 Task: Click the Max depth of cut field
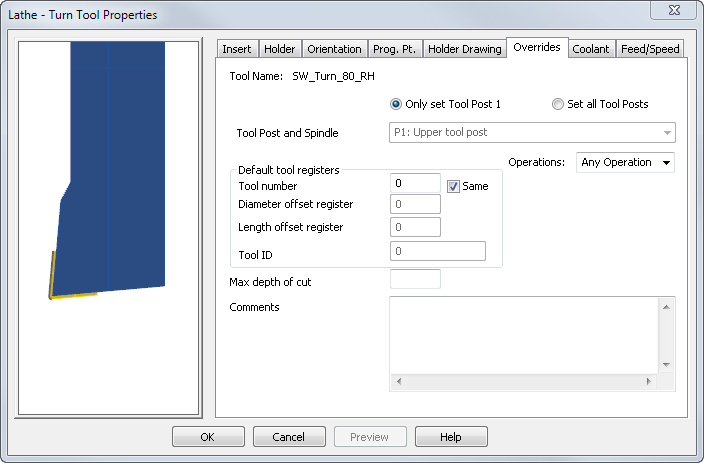click(415, 279)
